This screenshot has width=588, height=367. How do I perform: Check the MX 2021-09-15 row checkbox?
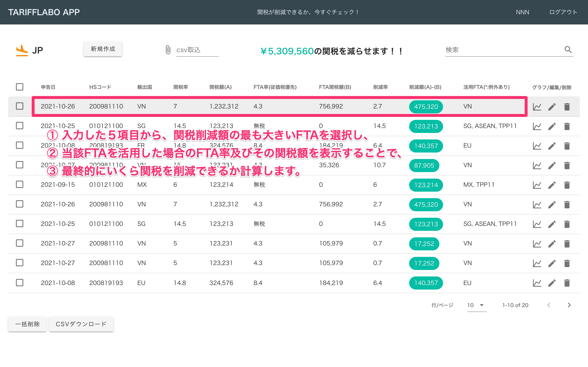coord(20,185)
